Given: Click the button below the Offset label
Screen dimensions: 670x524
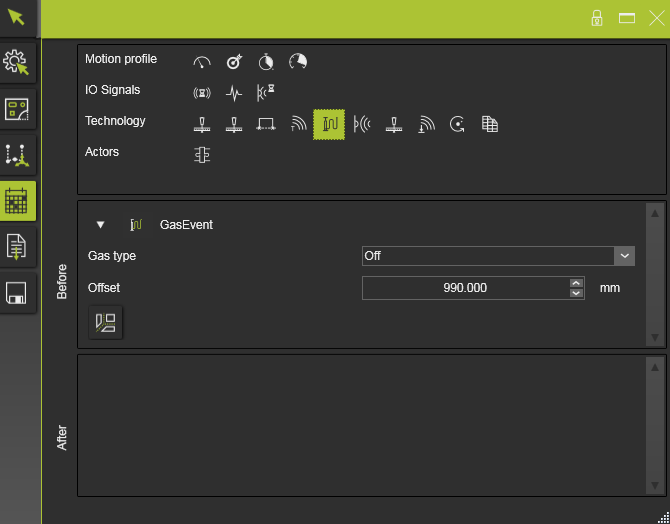Looking at the screenshot, I should point(105,322).
